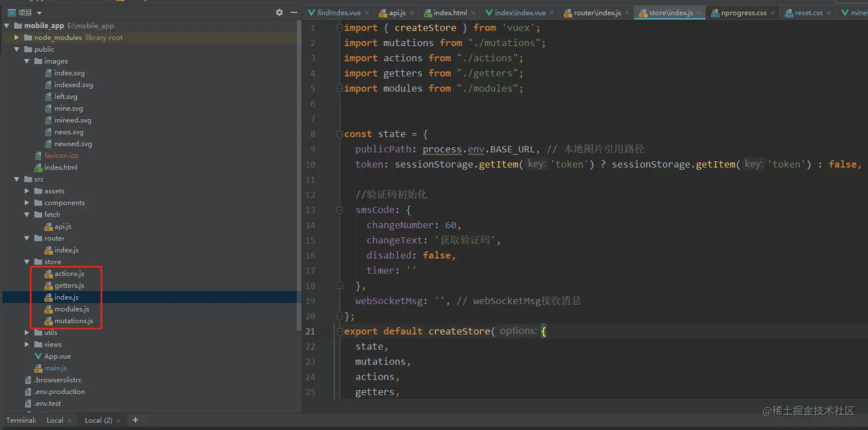Close the api.js editor tab
Viewport: 868px width, 430px height.
pyautogui.click(x=412, y=13)
